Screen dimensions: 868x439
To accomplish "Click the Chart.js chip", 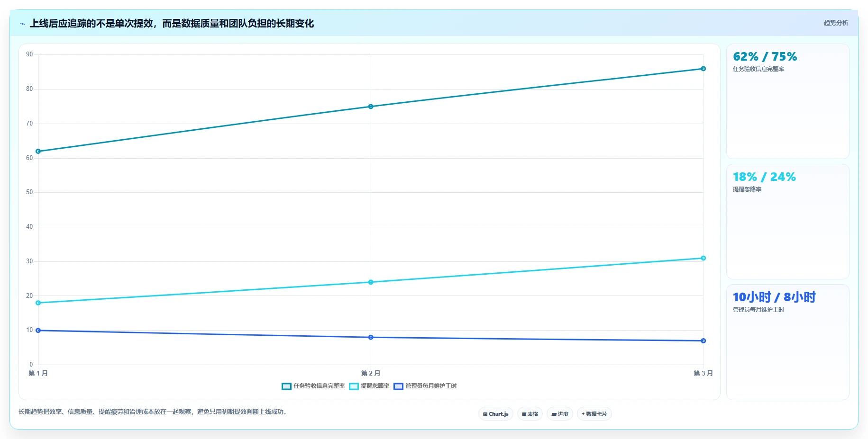I will point(496,414).
